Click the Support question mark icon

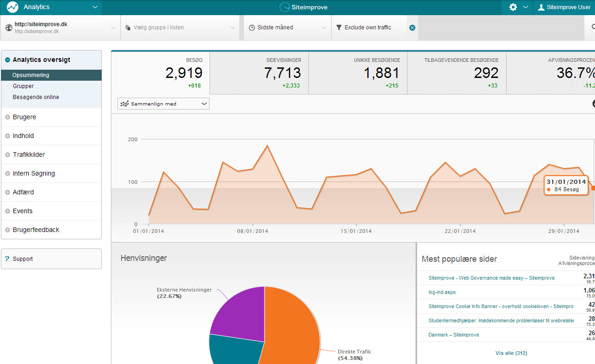pyautogui.click(x=7, y=259)
